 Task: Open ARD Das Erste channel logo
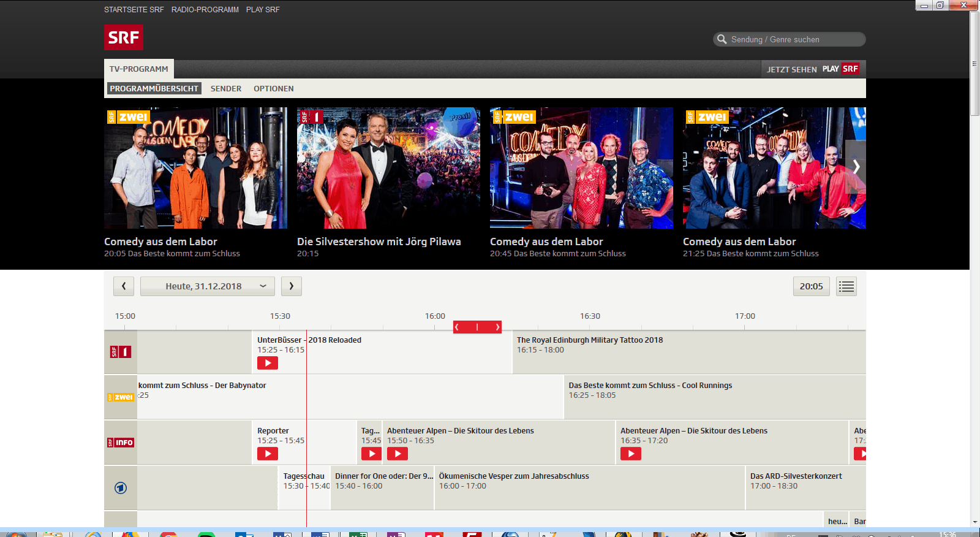121,488
